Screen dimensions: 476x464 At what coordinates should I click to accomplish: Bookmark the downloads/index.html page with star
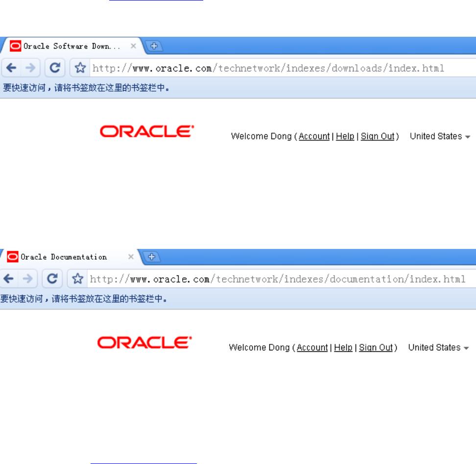[80, 68]
